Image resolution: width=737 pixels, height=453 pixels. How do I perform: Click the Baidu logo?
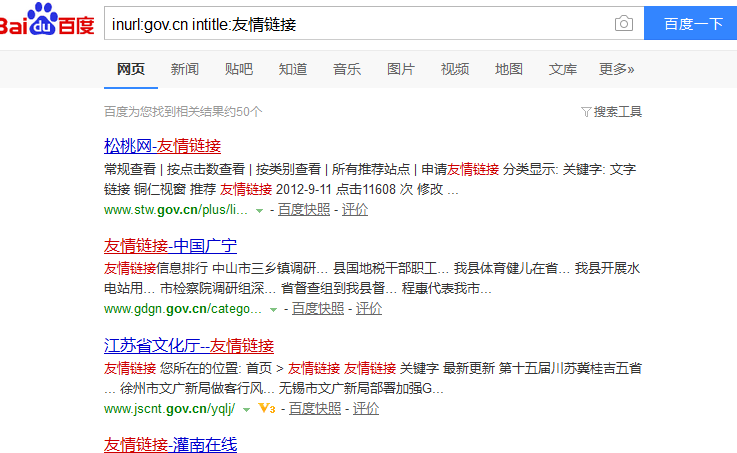[46, 20]
